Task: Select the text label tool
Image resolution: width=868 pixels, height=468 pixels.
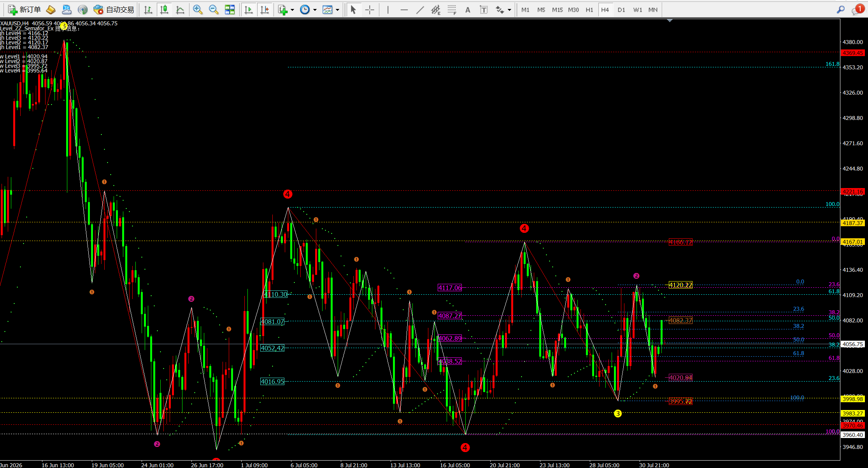Action: [484, 10]
